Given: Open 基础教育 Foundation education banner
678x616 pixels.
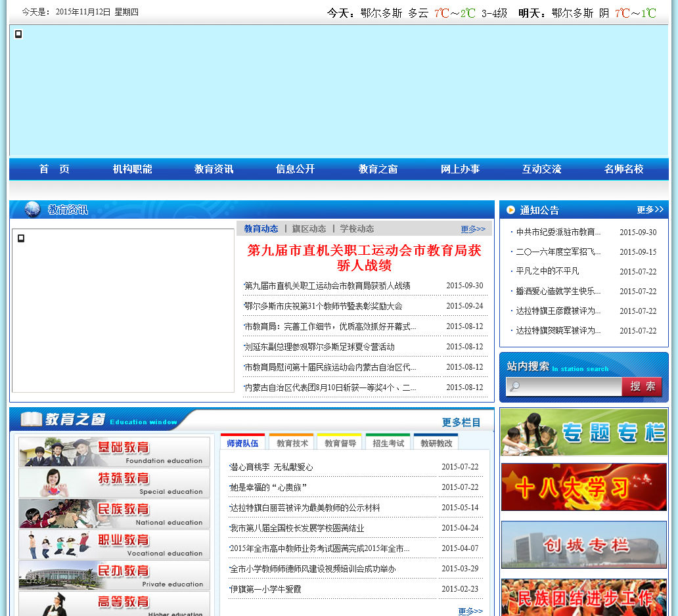Looking at the screenshot, I should point(114,451).
